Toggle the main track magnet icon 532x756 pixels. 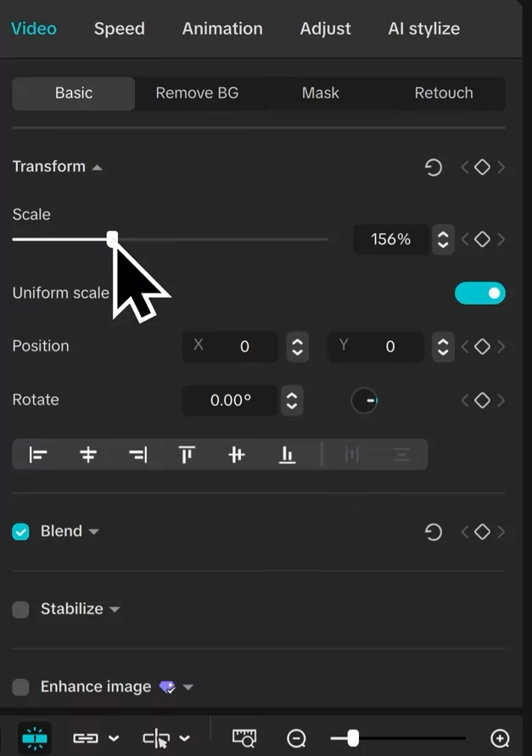(35, 738)
